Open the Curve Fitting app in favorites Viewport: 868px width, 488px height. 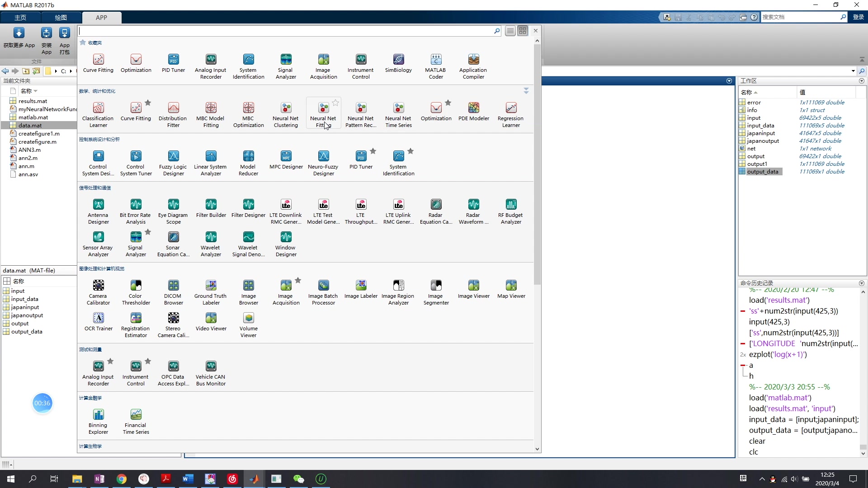(x=98, y=63)
